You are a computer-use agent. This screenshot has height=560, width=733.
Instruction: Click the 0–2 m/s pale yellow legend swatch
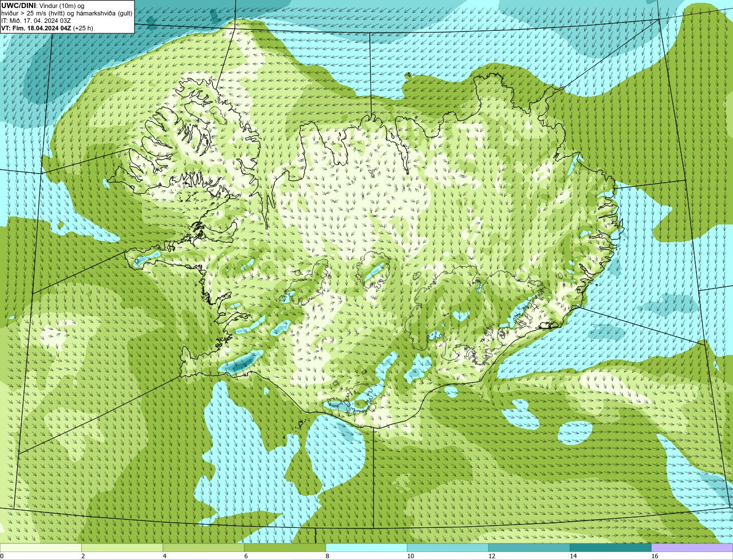pos(41,547)
